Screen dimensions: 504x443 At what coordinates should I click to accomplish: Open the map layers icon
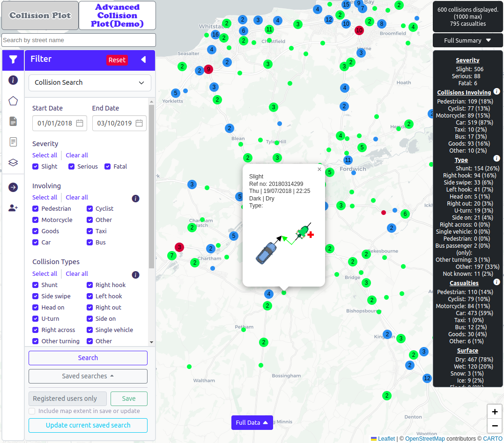click(13, 162)
